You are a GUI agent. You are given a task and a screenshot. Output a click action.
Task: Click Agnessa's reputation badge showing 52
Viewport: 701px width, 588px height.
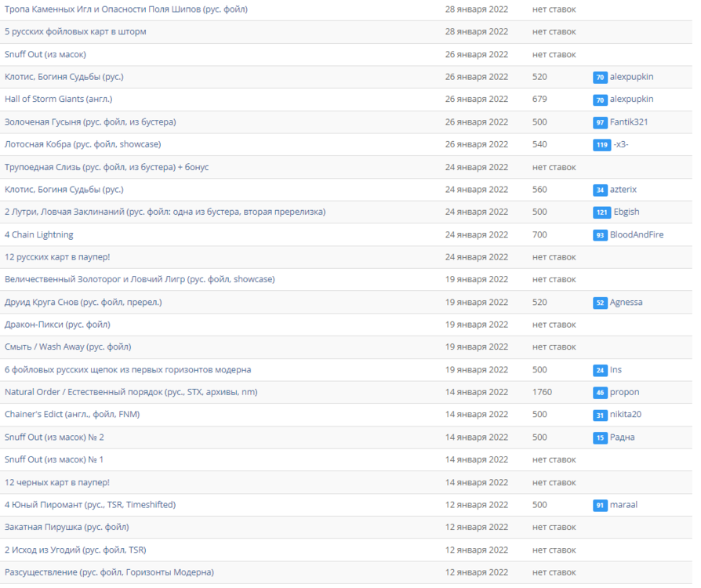pos(600,302)
